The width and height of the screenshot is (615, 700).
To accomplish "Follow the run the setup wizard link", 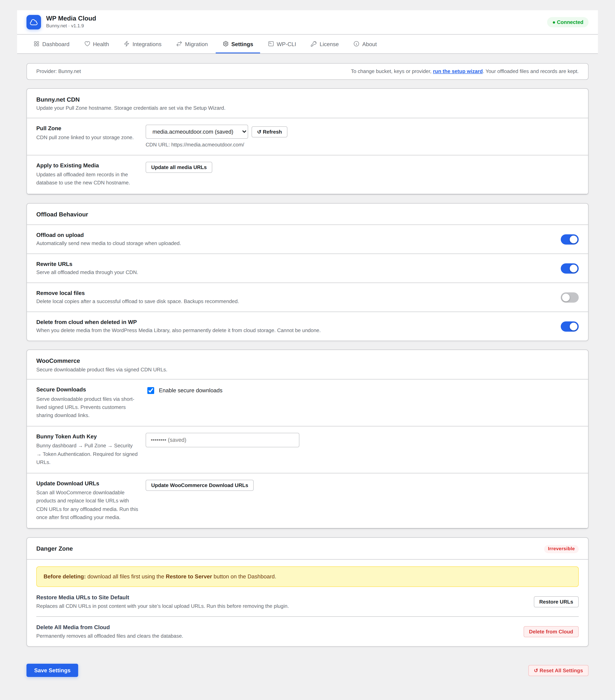I will point(458,71).
